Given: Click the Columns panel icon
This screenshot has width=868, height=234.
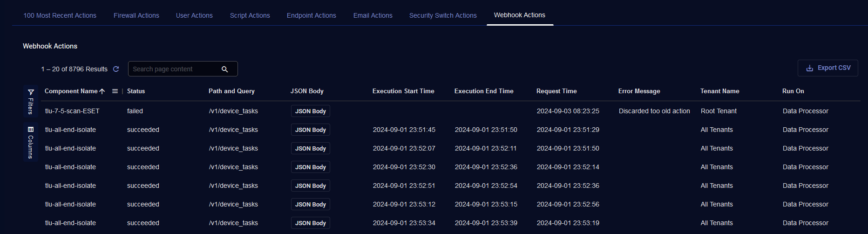Looking at the screenshot, I should coord(31,129).
